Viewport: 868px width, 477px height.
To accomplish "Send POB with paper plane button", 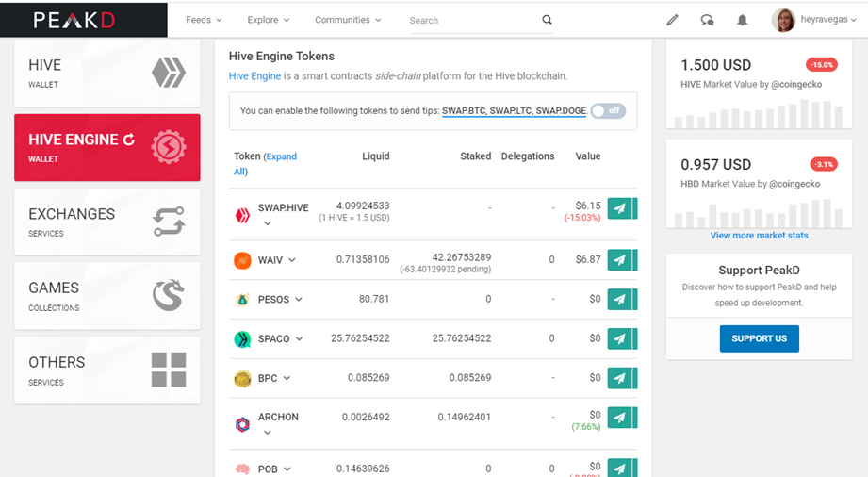I will (620, 469).
